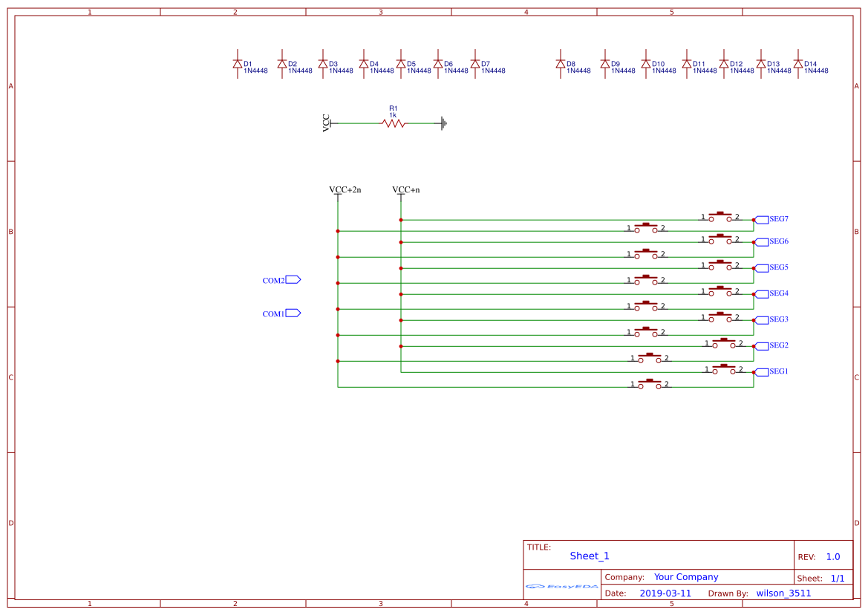868x615 pixels.
Task: Select diode D1 in the schematic
Action: pos(237,65)
